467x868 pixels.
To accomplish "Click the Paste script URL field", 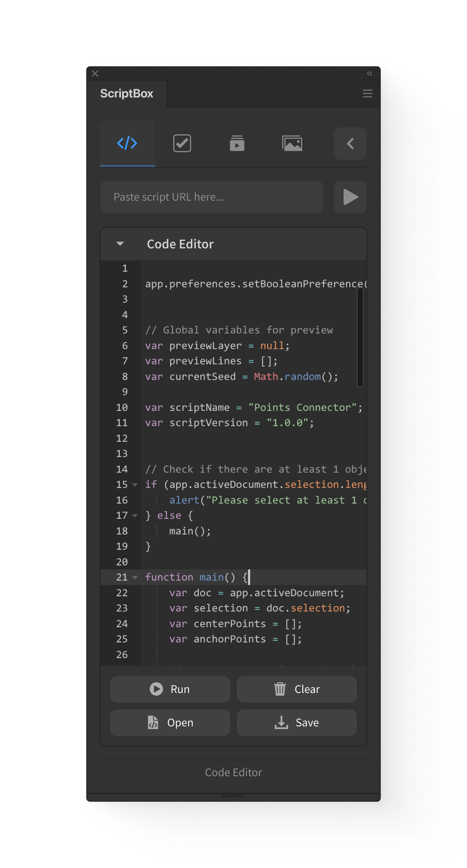I will coord(212,197).
